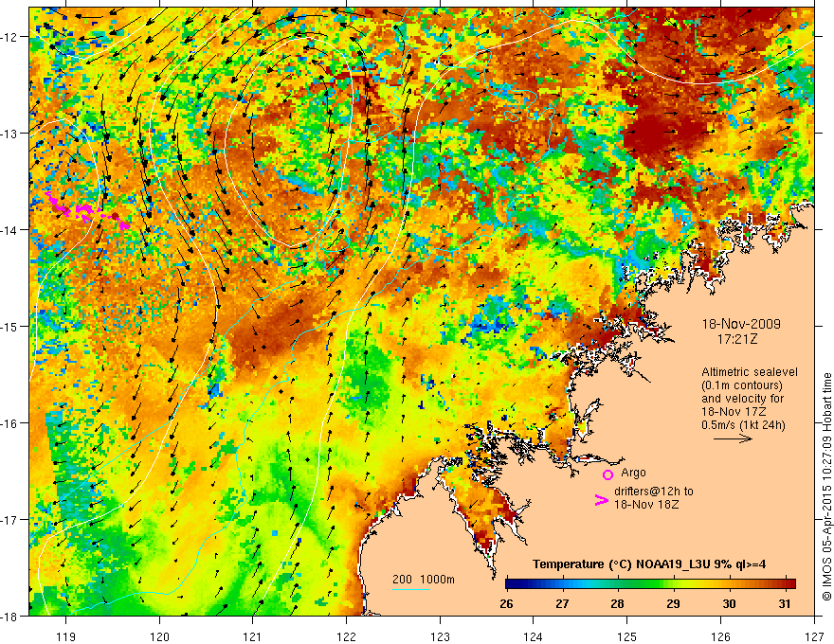
Task: Click the colorbar value '31'
Action: click(x=784, y=604)
